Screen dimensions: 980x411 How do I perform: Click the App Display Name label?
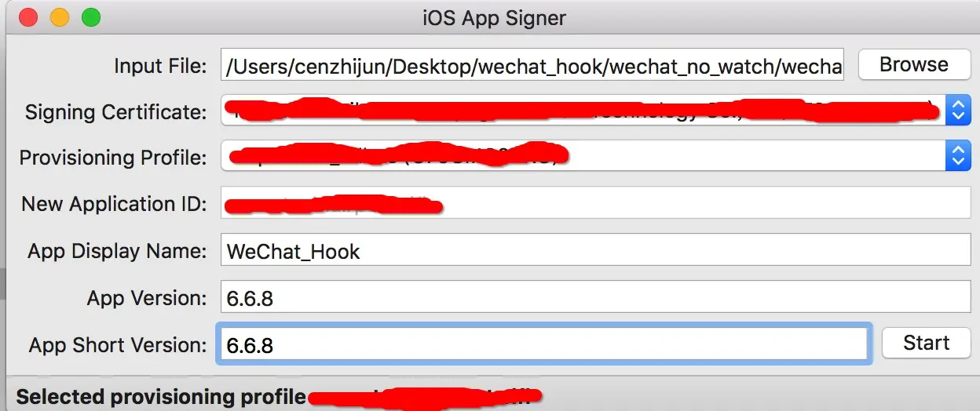118,251
